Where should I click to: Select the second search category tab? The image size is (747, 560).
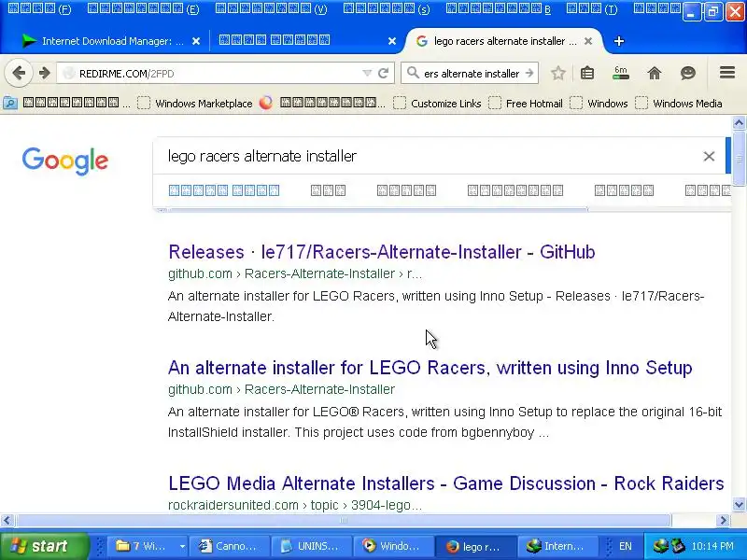click(x=328, y=190)
